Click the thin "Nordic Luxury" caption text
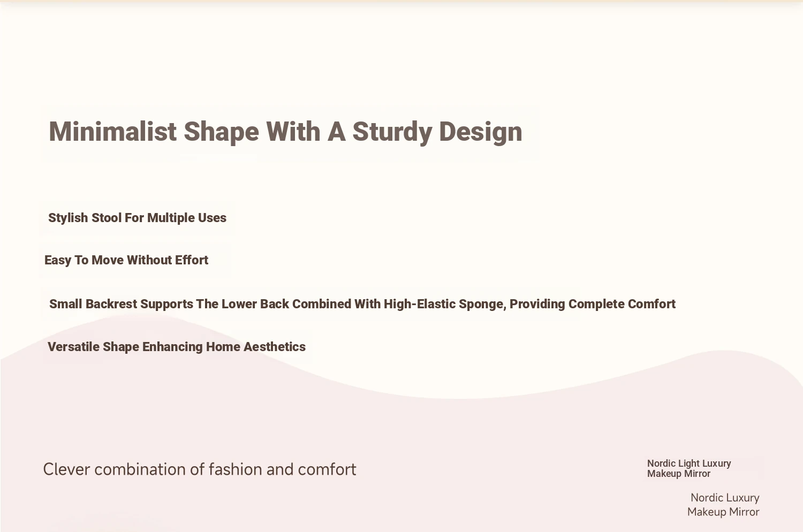This screenshot has height=532, width=803. tap(725, 498)
